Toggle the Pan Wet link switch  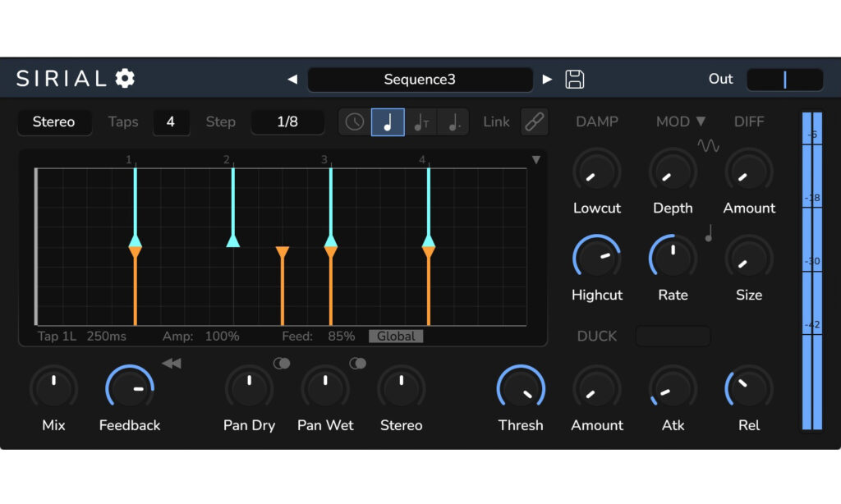tap(357, 364)
